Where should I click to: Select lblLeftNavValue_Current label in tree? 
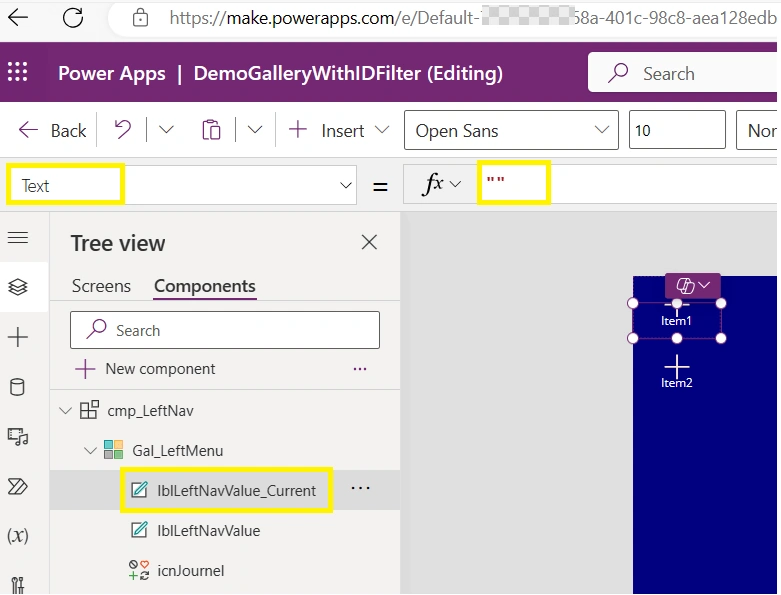(236, 490)
